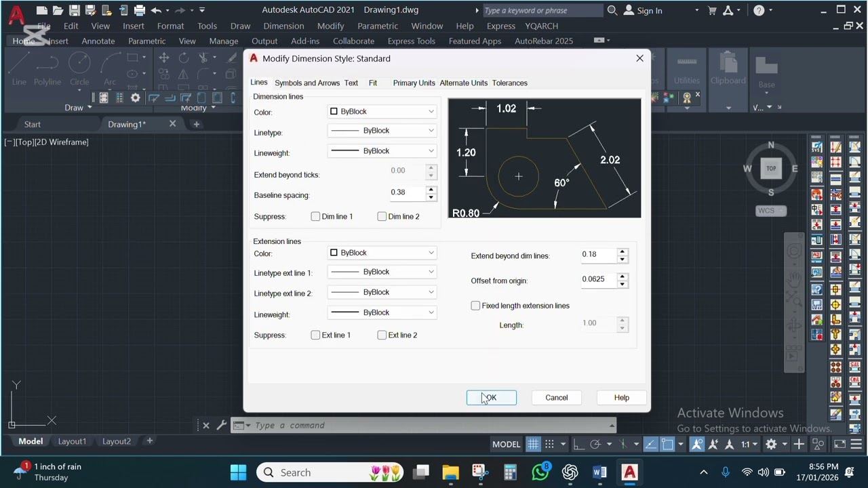Switch to the Symbols and Arrows tab
This screenshot has height=488, width=868.
pos(307,83)
